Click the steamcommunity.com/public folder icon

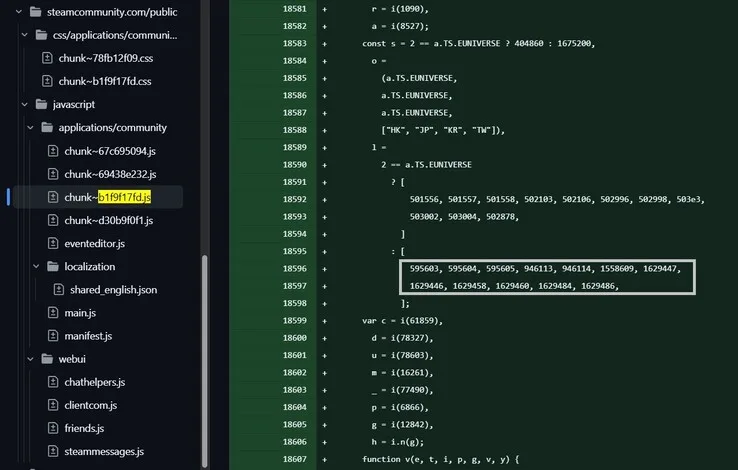[x=35, y=12]
